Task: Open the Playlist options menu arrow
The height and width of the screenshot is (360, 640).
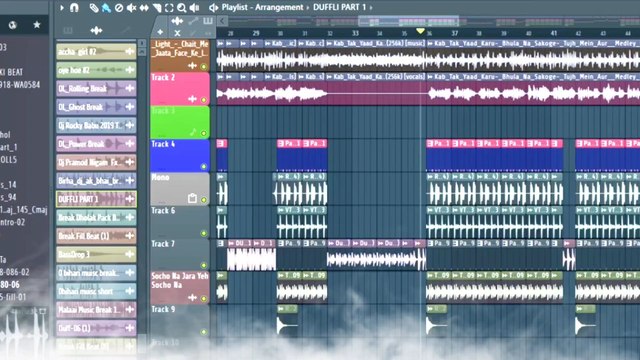Action: click(x=62, y=7)
